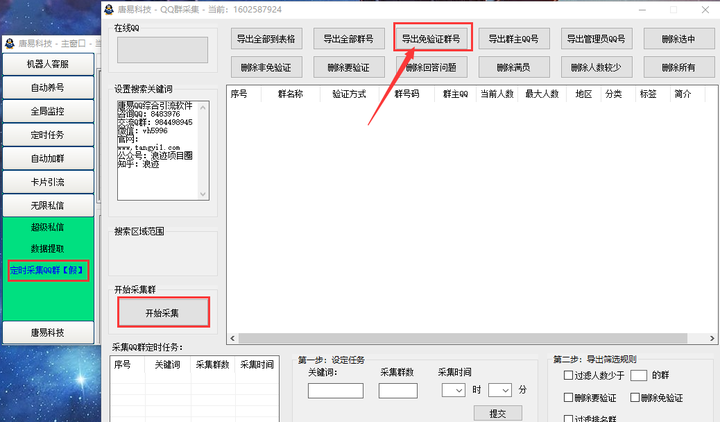Click group table left scroll arrow
Viewport: 720px width, 422px height.
pyautogui.click(x=233, y=338)
